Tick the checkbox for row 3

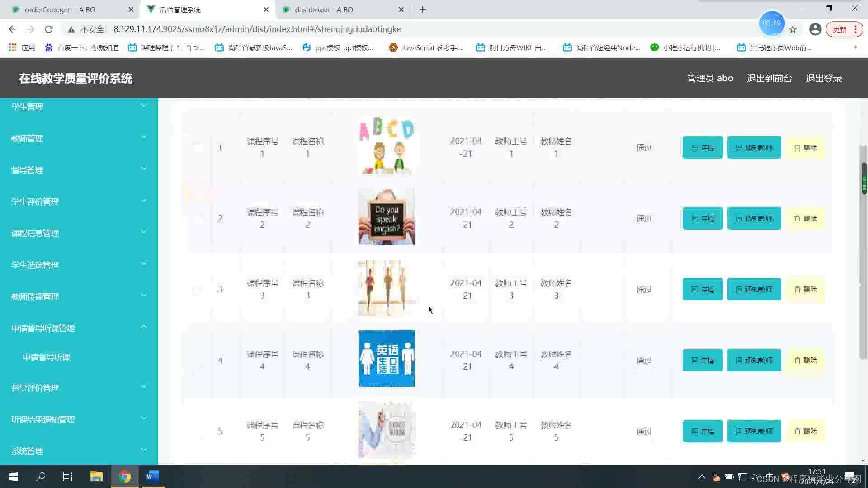197,290
